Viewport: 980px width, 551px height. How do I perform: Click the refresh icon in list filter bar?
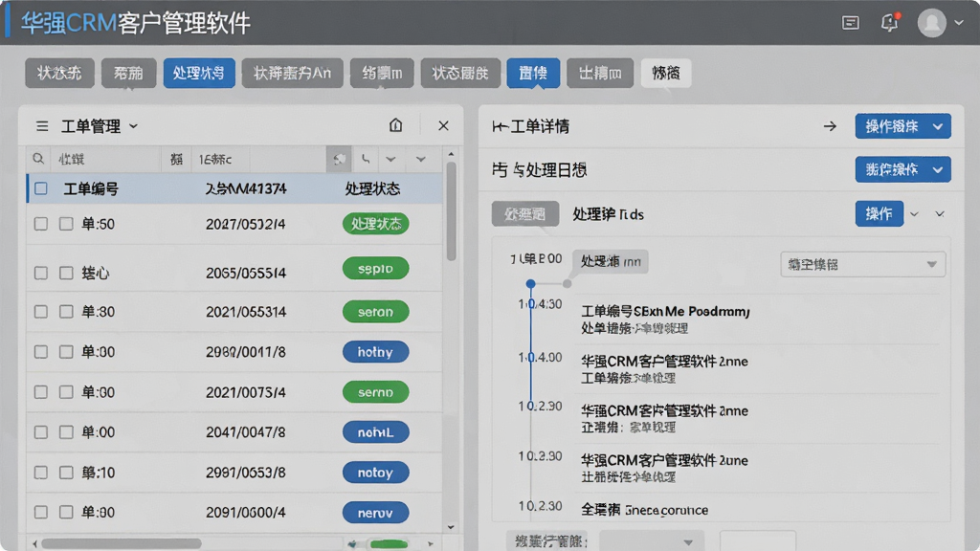tap(339, 160)
